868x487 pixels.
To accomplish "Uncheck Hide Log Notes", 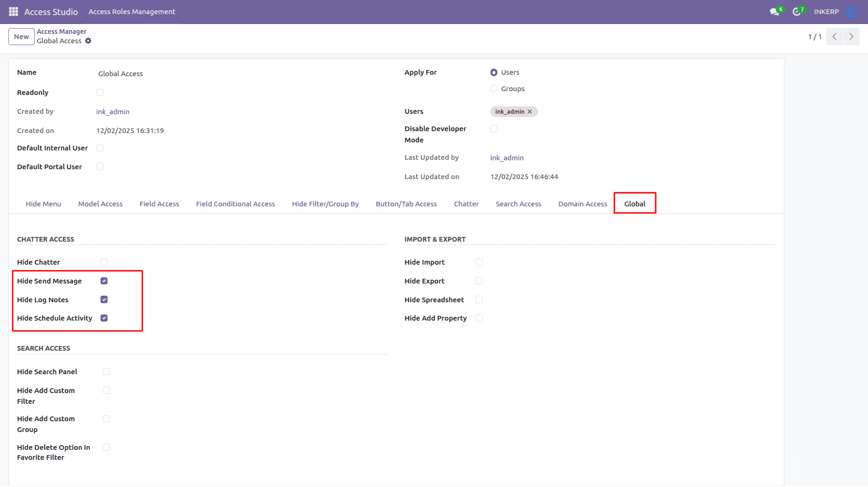I will click(104, 299).
